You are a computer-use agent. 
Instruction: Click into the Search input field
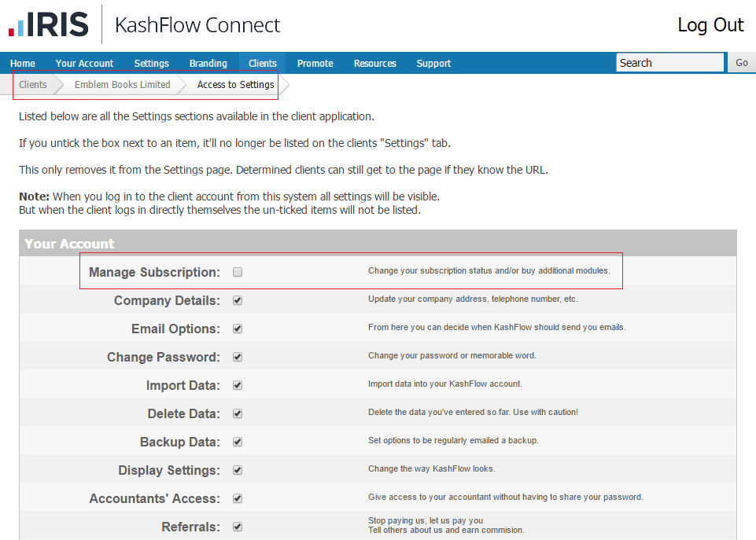pyautogui.click(x=669, y=63)
